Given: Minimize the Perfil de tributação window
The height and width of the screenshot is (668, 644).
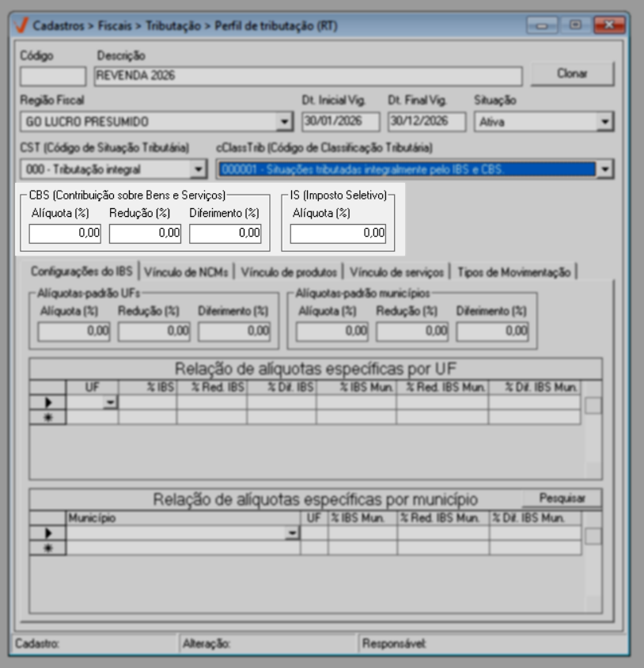Looking at the screenshot, I should click(542, 25).
